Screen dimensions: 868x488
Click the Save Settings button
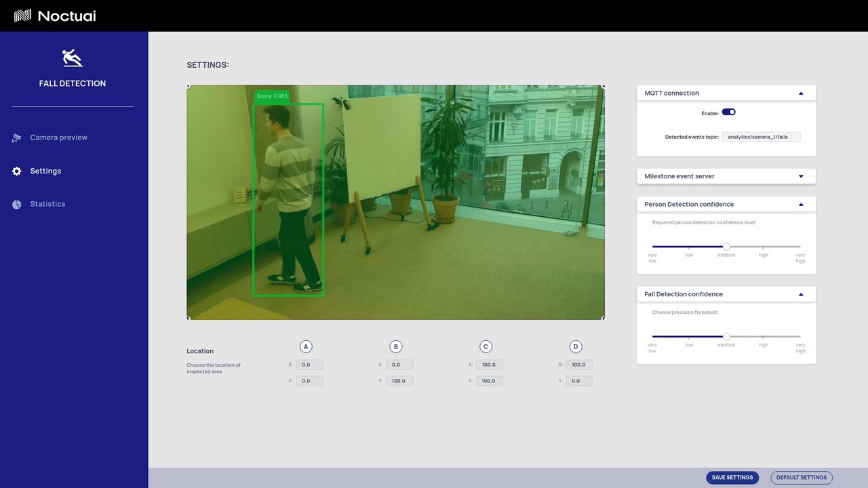click(732, 477)
